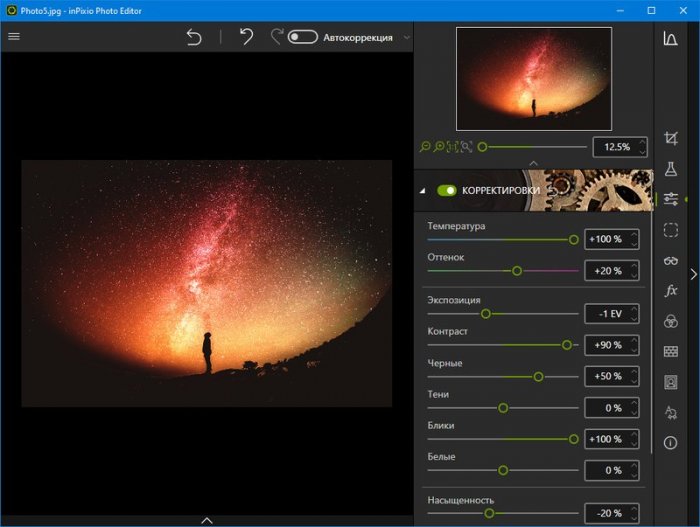Screen dimensions: 700x527
Task: Select the rectangular selection tool icon
Action: (670, 230)
